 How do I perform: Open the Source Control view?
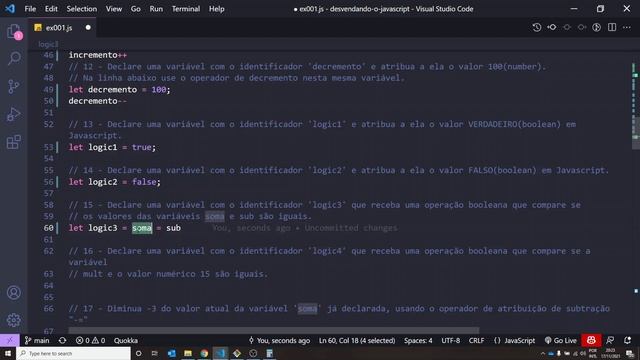(x=14, y=86)
